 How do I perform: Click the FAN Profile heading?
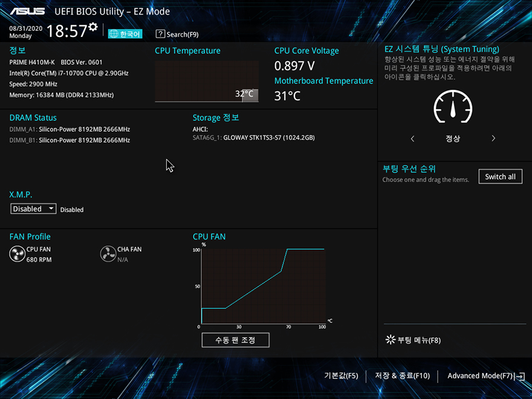coord(30,237)
